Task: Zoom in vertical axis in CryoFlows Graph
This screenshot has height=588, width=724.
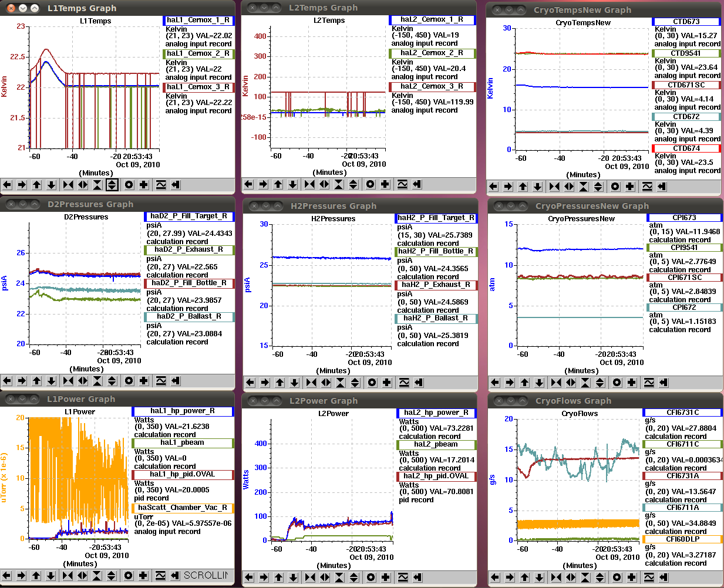Action: 585,577
